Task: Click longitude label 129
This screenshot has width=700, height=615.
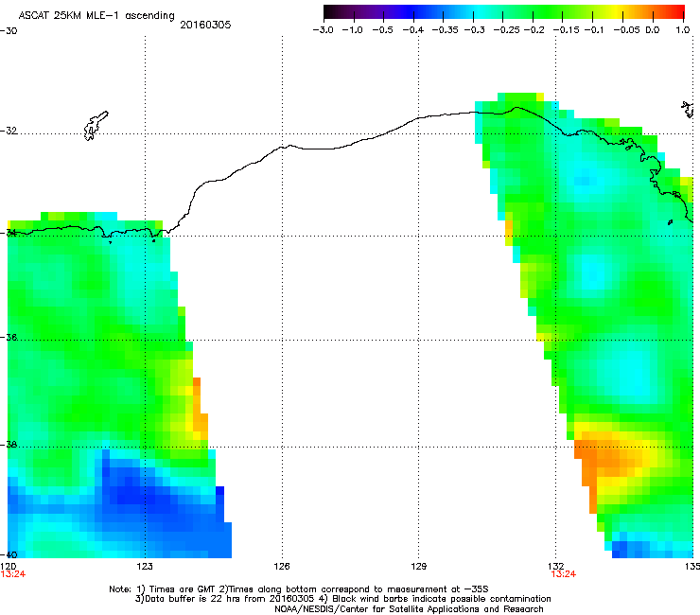Action: point(418,567)
